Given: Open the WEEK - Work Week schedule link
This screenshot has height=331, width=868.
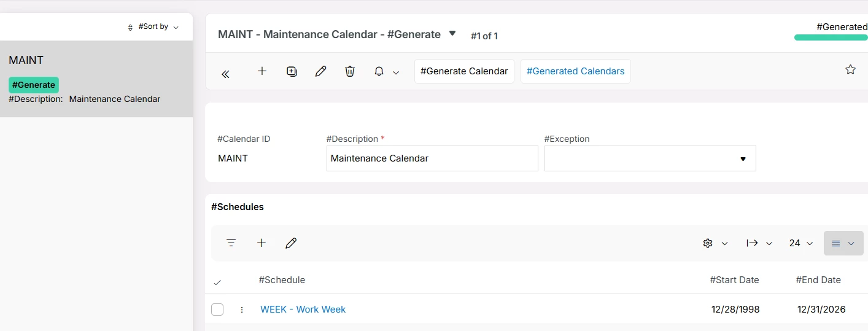Looking at the screenshot, I should (x=303, y=310).
